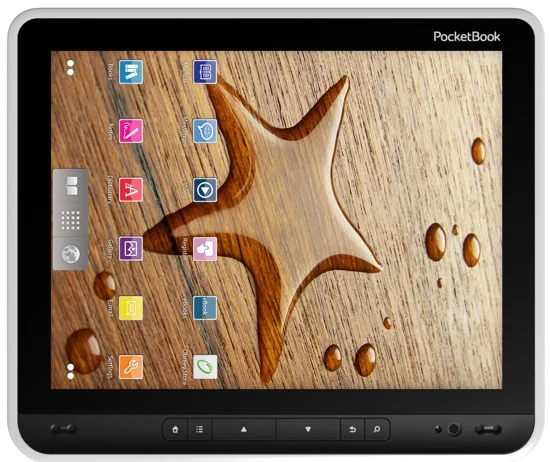Viewport: 550px width, 462px height.
Task: Tap the search magnifier hardware button
Action: click(x=377, y=429)
